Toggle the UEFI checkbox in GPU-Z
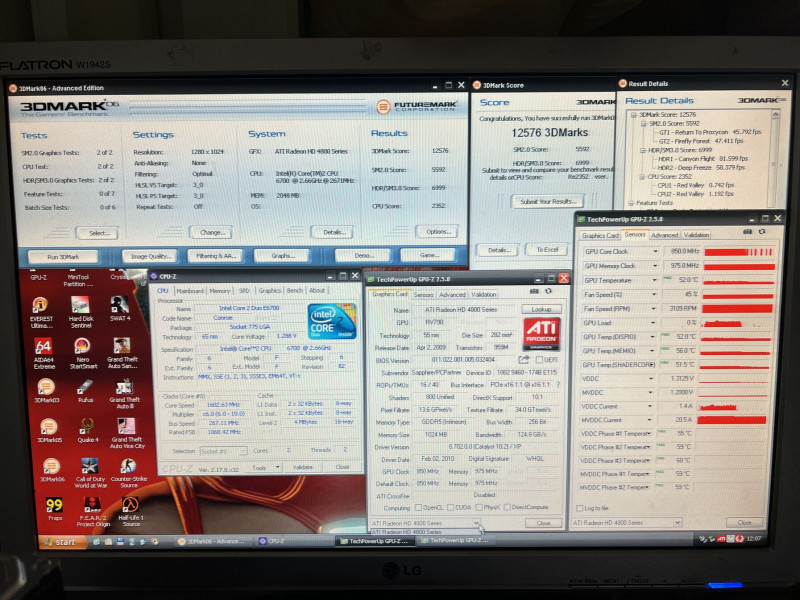 (539, 360)
